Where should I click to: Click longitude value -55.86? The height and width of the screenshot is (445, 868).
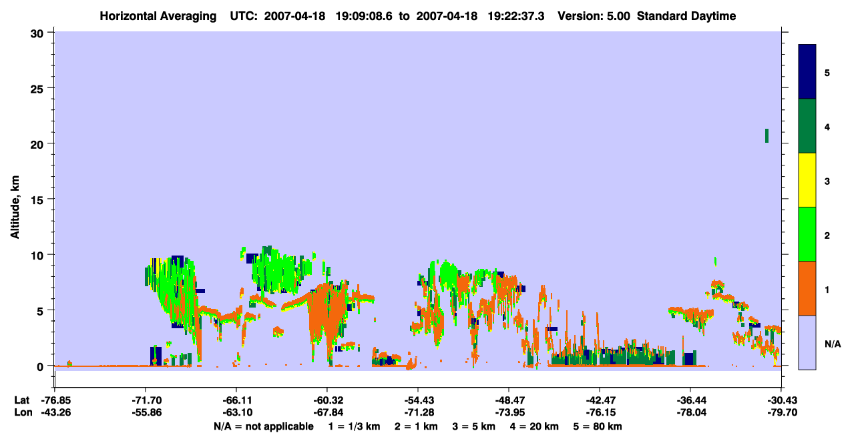[x=146, y=412]
